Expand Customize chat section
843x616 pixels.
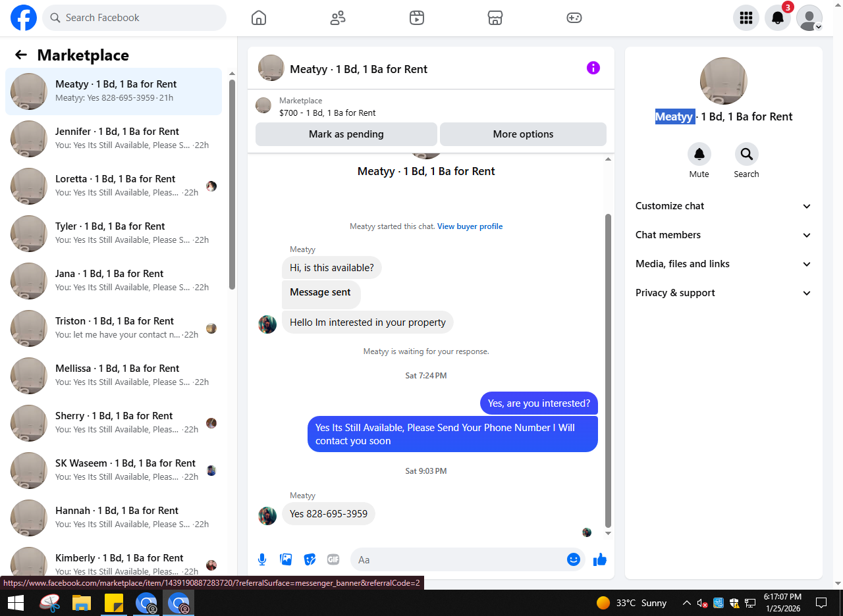[724, 206]
